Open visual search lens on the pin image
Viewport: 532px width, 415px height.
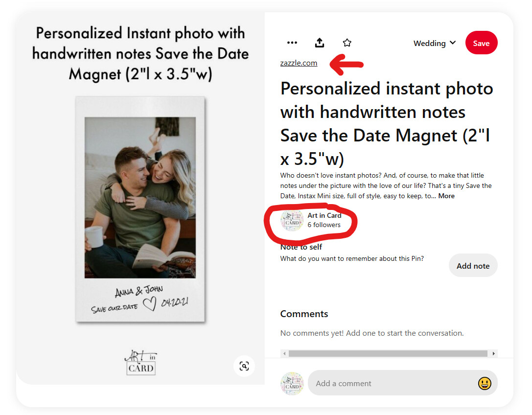244,366
